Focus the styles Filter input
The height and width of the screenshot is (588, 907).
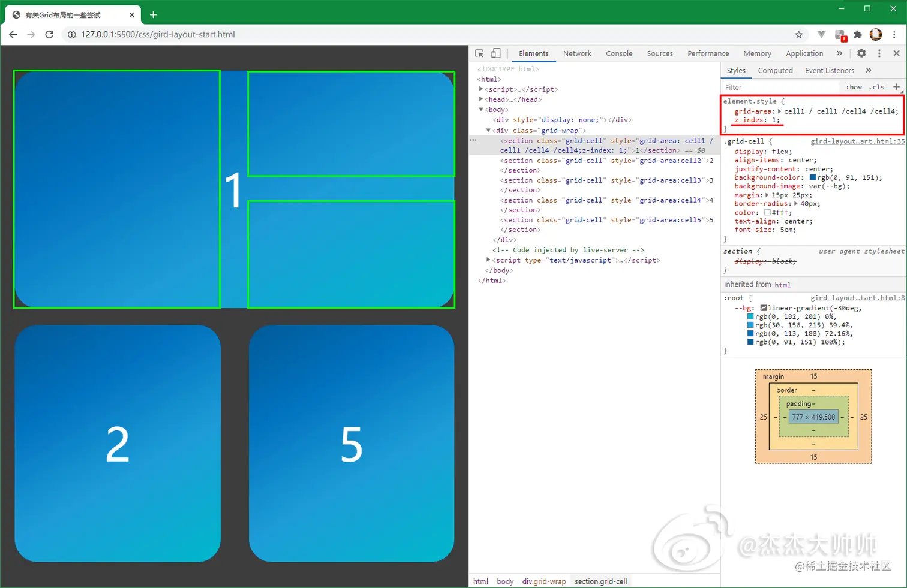point(780,87)
